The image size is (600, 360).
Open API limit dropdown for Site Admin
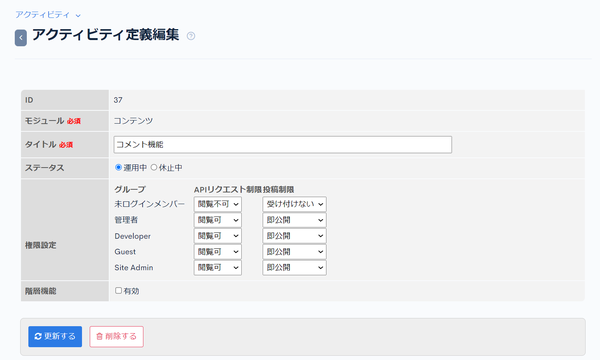[x=218, y=268]
